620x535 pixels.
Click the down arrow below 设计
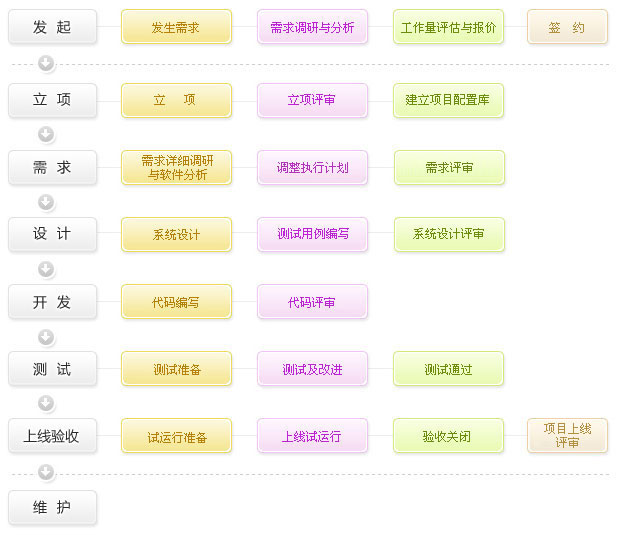pos(46,269)
